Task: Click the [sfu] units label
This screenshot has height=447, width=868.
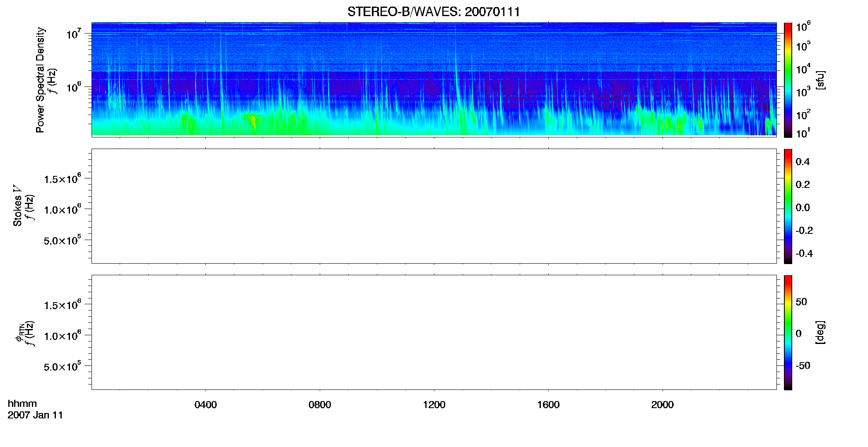Action: 820,80
